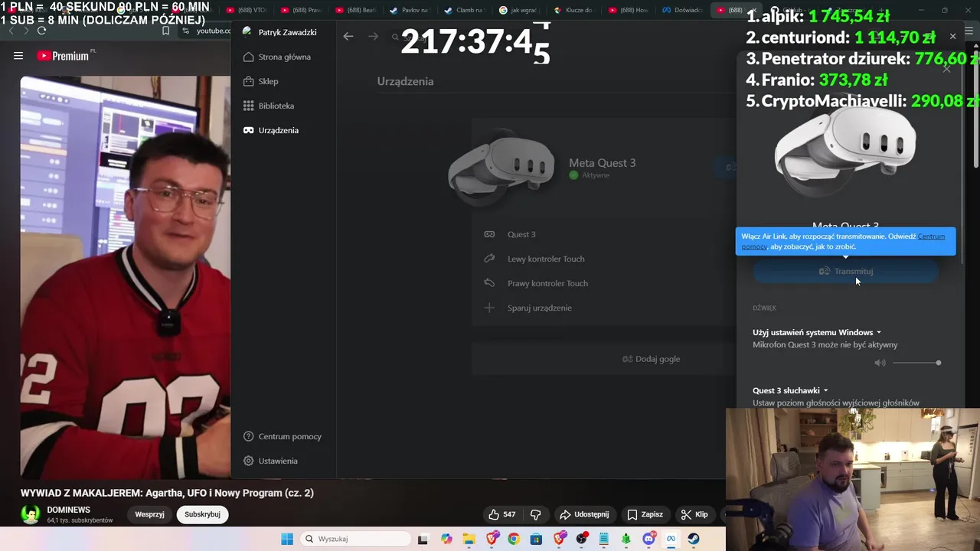Open the Windows Start menu
The image size is (980, 551).
point(287,539)
